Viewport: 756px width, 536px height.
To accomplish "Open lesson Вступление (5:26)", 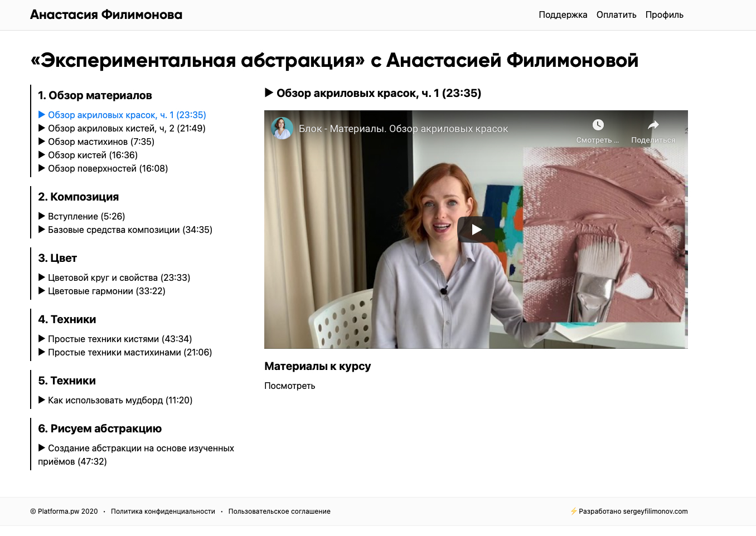I will [81, 216].
